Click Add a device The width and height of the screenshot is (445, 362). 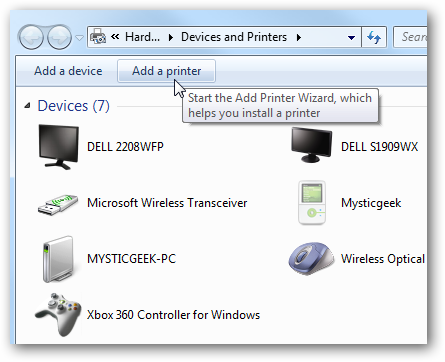coord(68,71)
